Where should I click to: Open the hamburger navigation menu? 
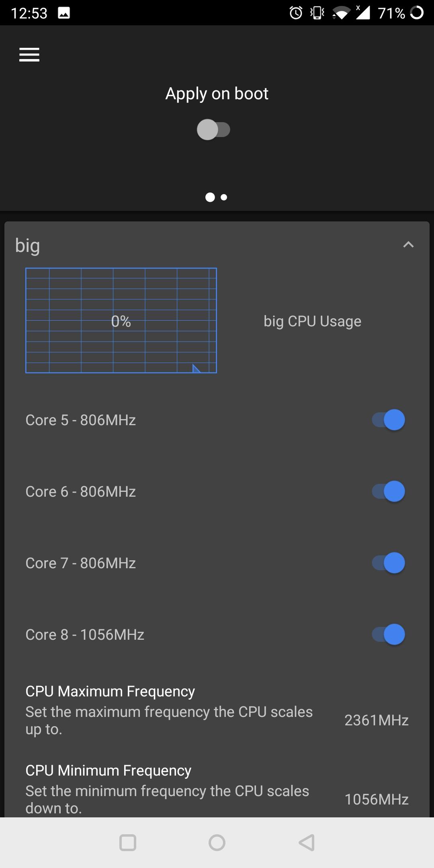point(29,55)
